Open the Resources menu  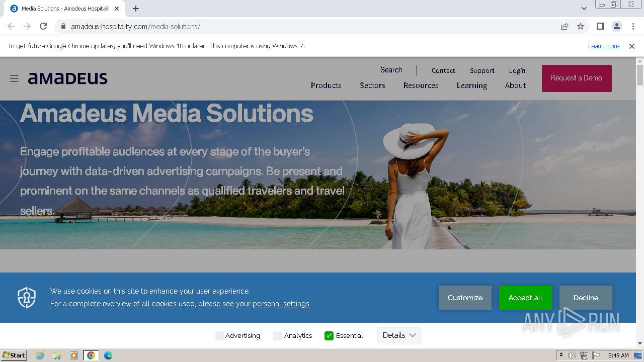point(421,85)
